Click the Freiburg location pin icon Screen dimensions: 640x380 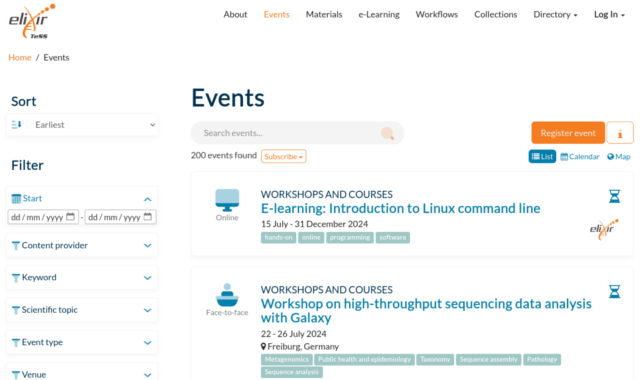(263, 347)
